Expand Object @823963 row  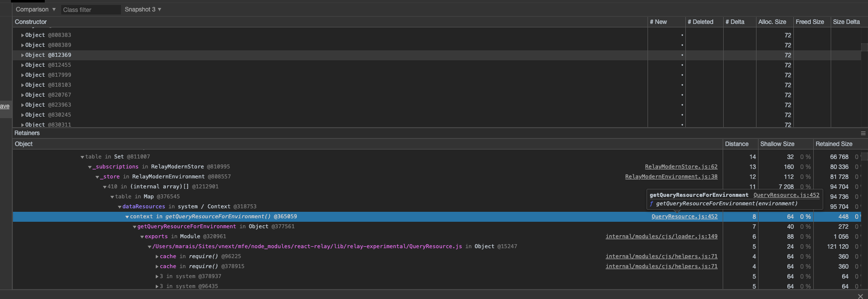[22, 105]
